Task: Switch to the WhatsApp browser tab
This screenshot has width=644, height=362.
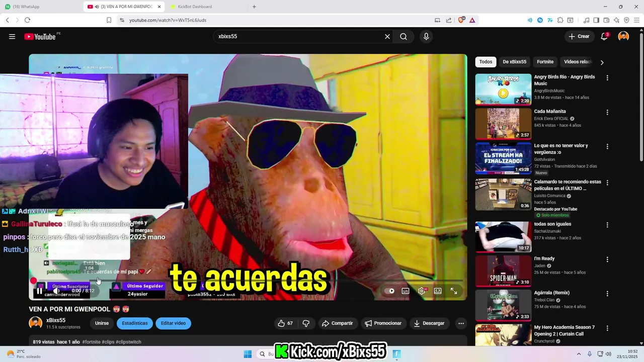Action: (40, 7)
